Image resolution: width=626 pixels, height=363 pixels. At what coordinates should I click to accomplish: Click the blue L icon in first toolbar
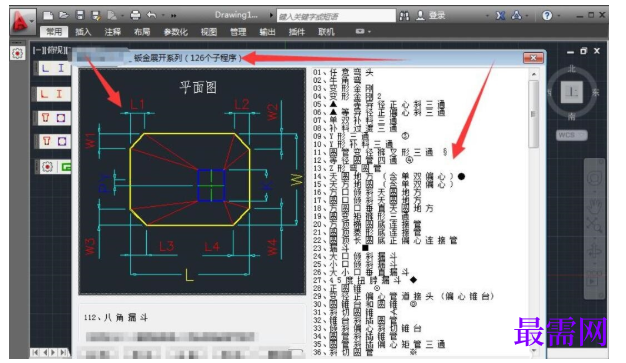[x=46, y=69]
